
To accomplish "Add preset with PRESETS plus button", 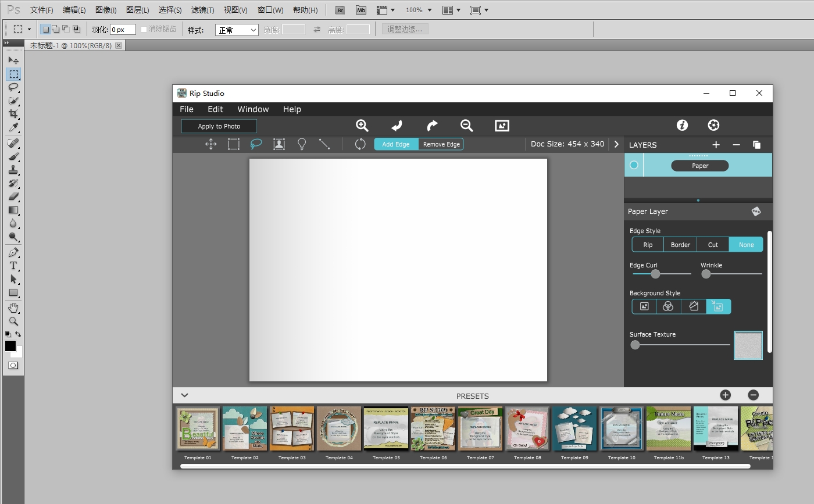I will 725,395.
